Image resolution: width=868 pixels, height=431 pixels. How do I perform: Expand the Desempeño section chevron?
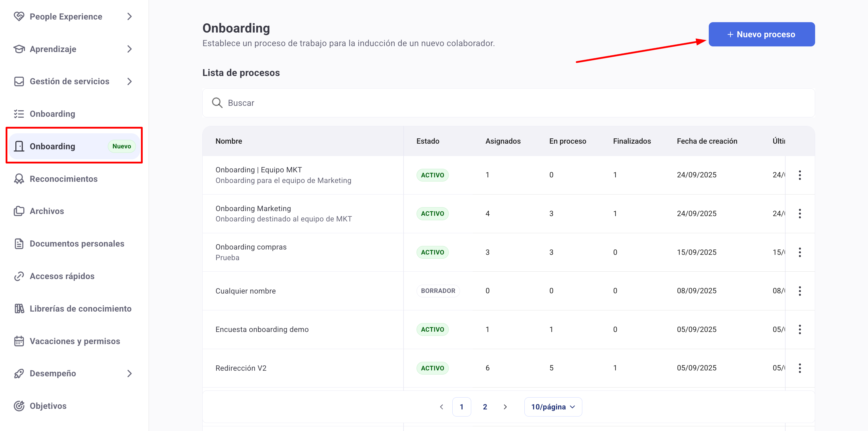pos(129,373)
